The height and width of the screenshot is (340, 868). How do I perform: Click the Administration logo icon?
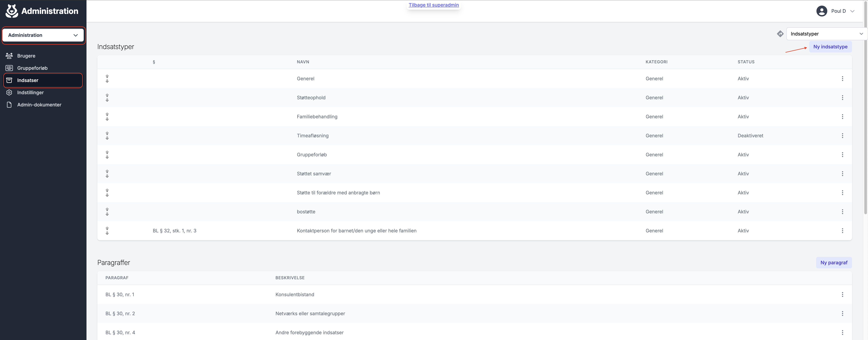pyautogui.click(x=12, y=11)
